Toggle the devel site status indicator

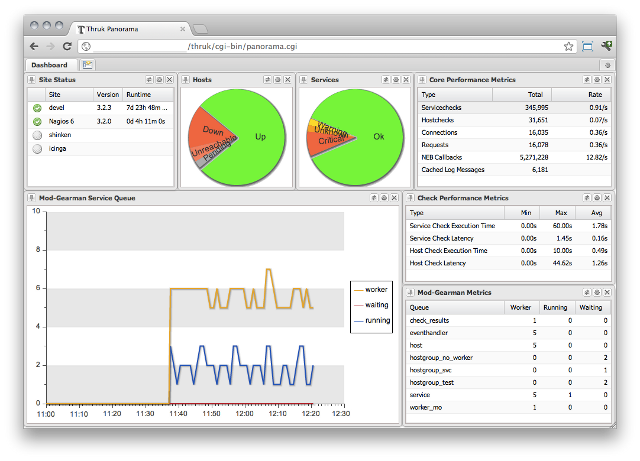(x=37, y=107)
